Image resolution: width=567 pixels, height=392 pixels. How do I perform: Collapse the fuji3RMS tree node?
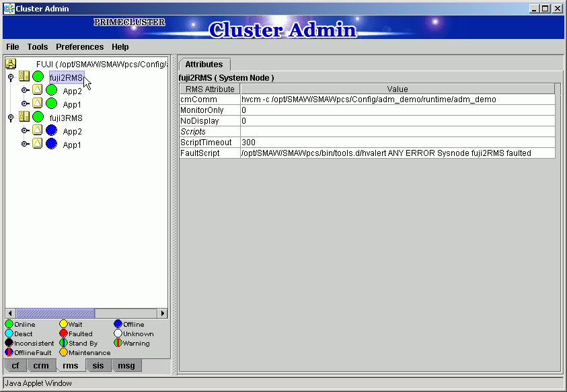[11, 118]
